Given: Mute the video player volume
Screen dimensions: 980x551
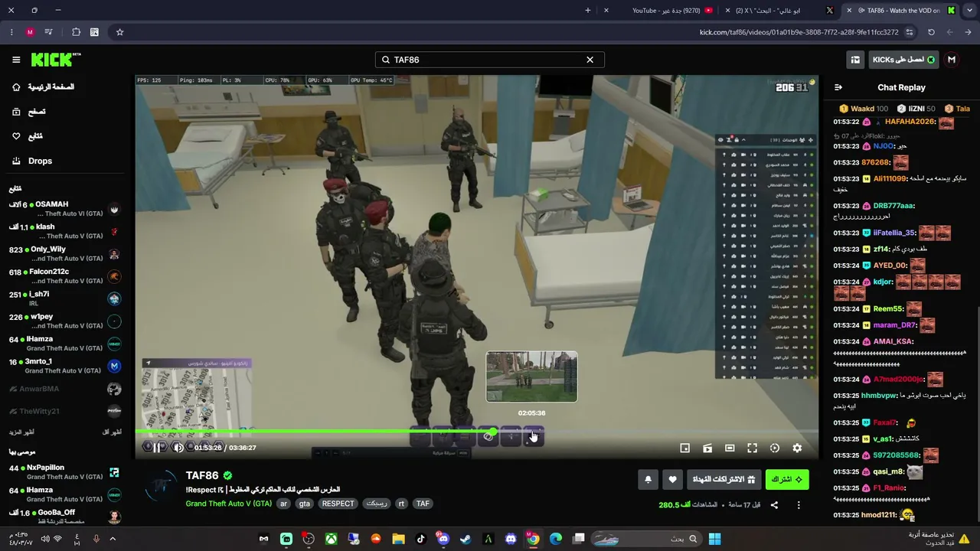Looking at the screenshot, I should point(178,448).
